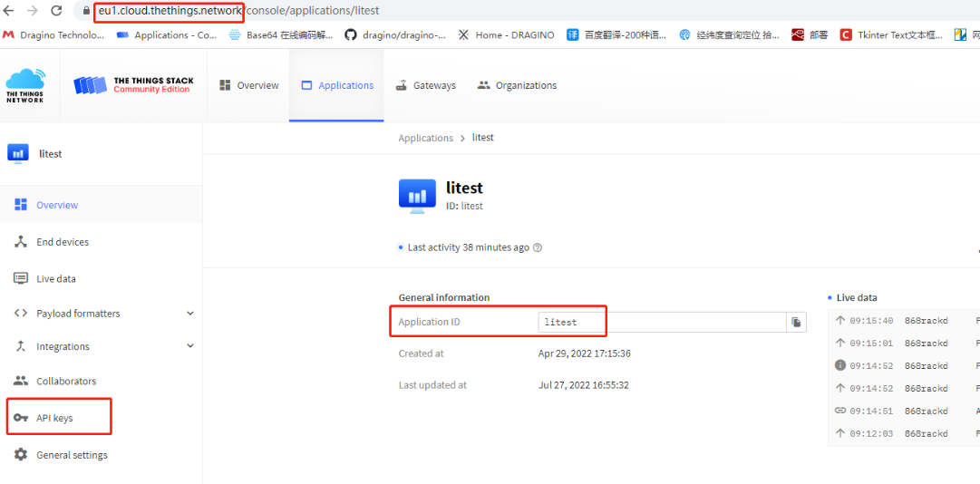Click link icon on 09:14:51 row
This screenshot has height=484, width=980.
click(x=840, y=411)
